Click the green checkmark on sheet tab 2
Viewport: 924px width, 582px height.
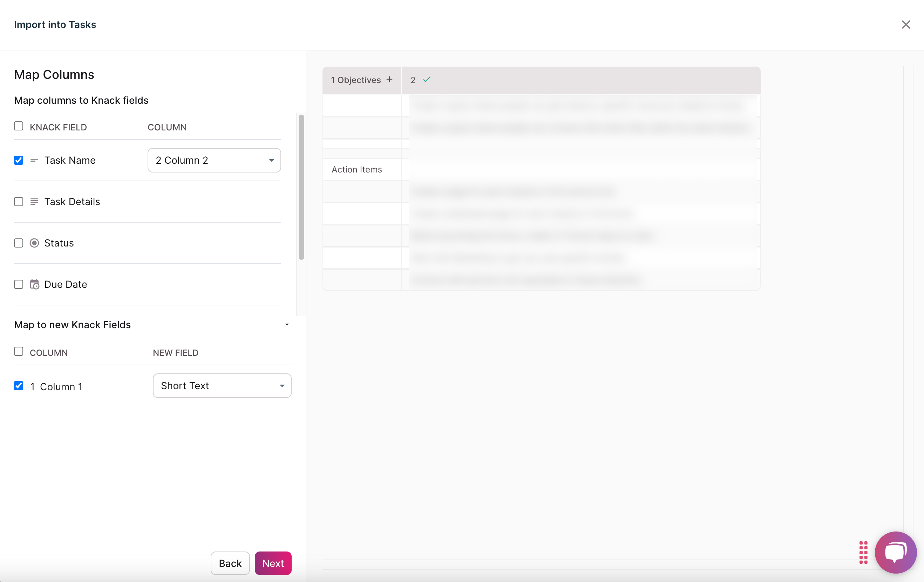coord(427,80)
